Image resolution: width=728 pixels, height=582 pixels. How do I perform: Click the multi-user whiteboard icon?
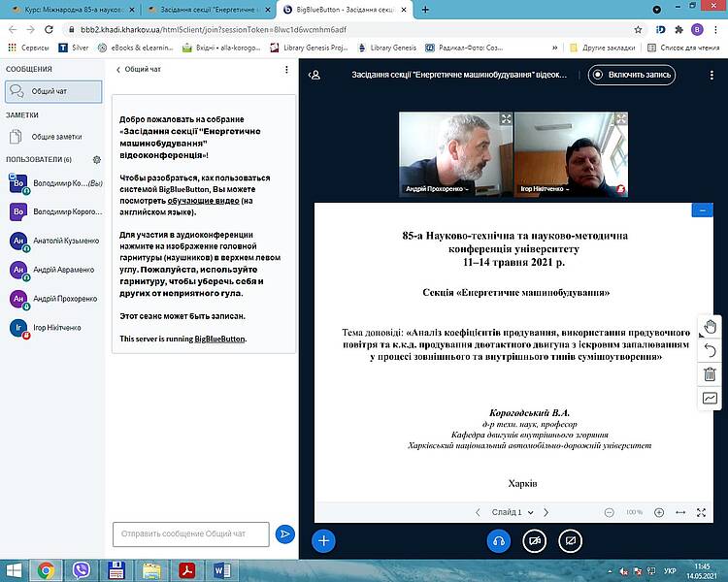point(710,398)
